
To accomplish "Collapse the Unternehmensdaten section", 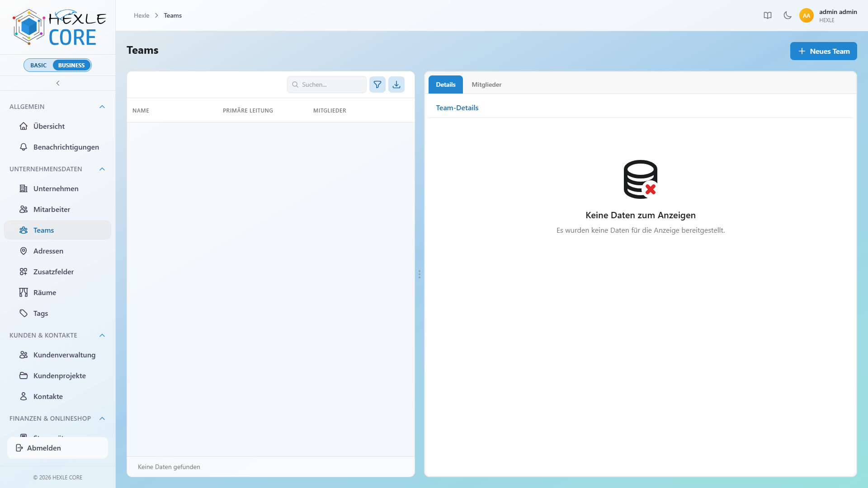I will (x=102, y=169).
